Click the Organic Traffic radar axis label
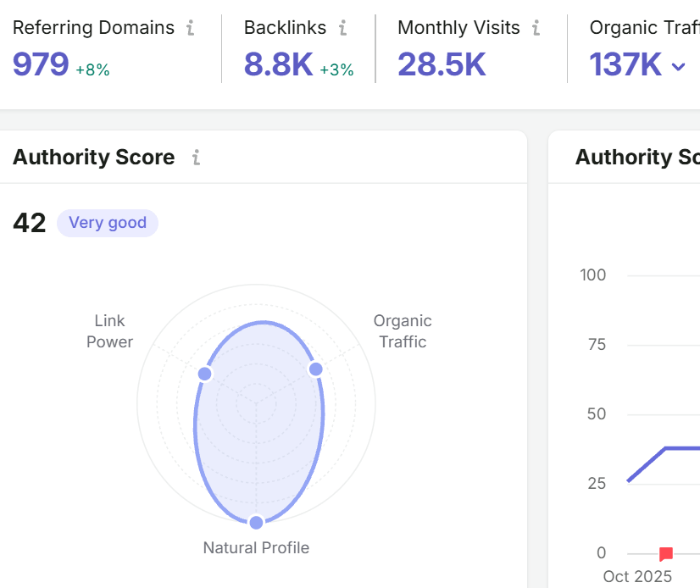The image size is (700, 588). (x=403, y=331)
